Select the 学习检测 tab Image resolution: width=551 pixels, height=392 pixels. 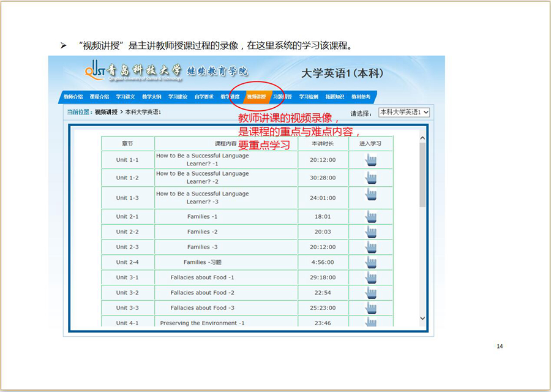[x=309, y=97]
